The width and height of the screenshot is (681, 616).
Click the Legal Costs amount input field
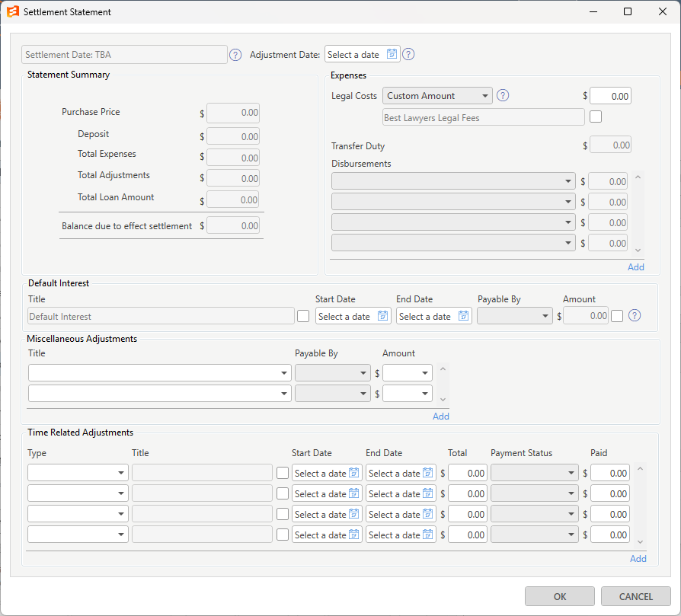point(610,96)
